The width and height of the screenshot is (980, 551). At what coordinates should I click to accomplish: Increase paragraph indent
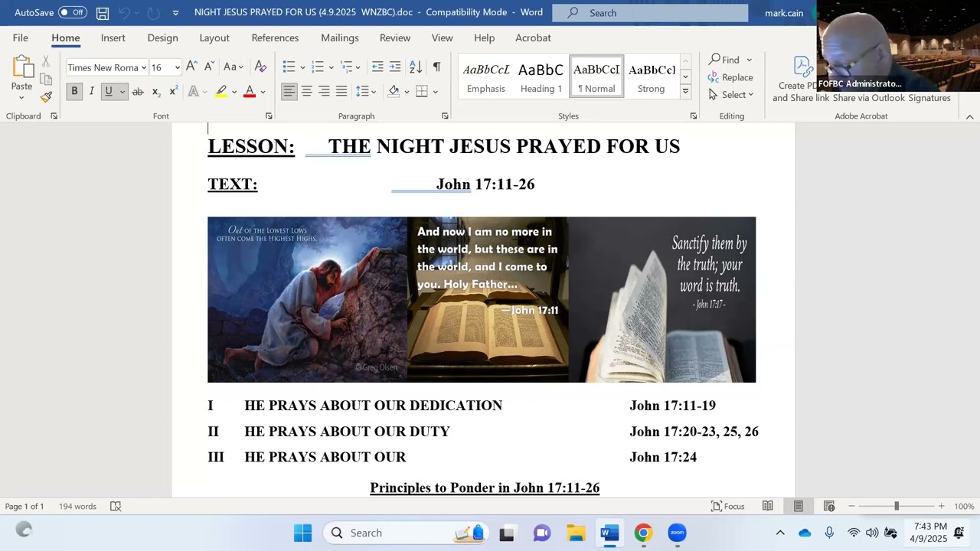click(x=395, y=67)
